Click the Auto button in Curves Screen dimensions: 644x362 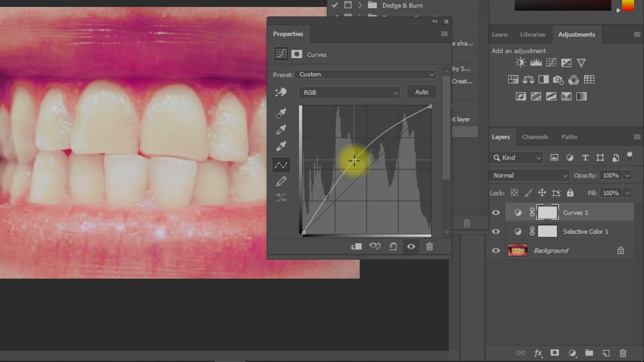421,92
